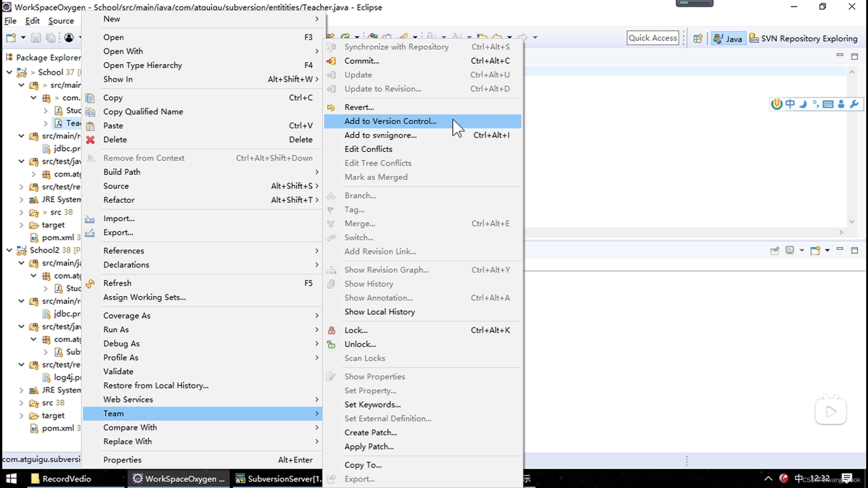Screen dimensions: 868x488
Task: Open the Compare With submenu
Action: click(202, 427)
